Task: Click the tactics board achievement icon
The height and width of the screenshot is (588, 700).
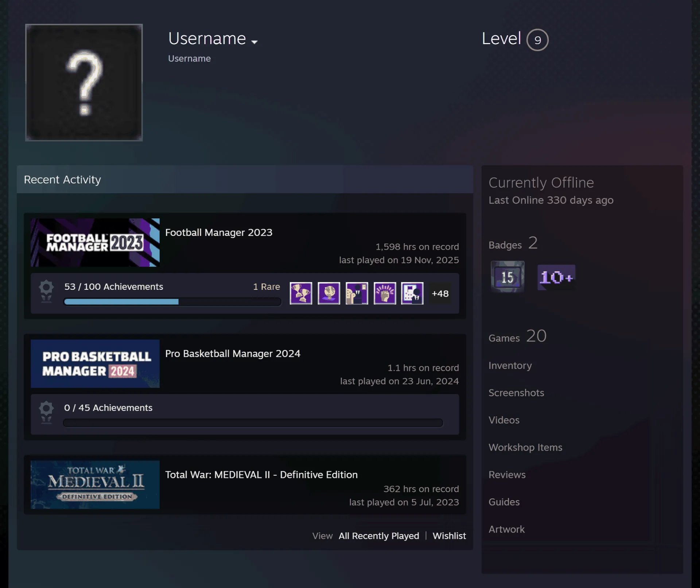Action: 412,293
